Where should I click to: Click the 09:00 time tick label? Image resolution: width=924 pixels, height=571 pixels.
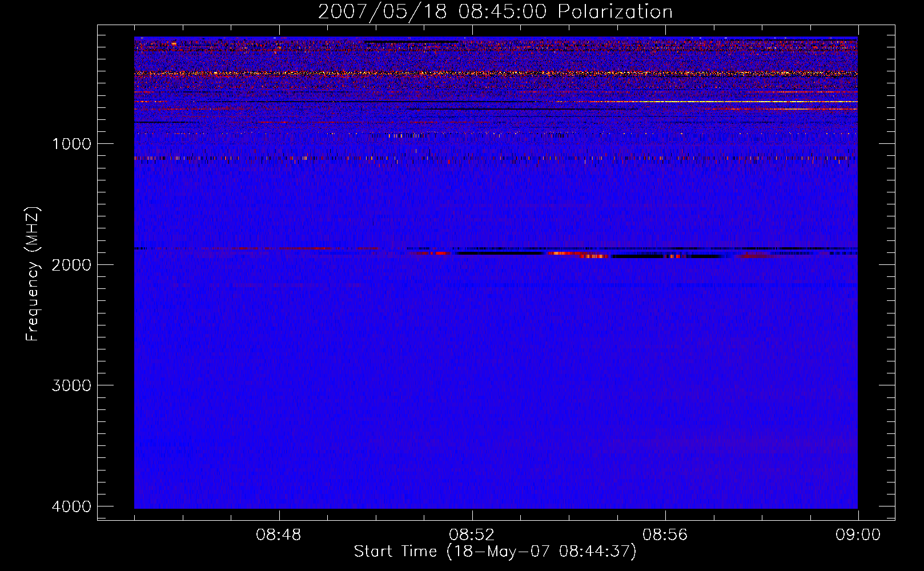click(858, 535)
